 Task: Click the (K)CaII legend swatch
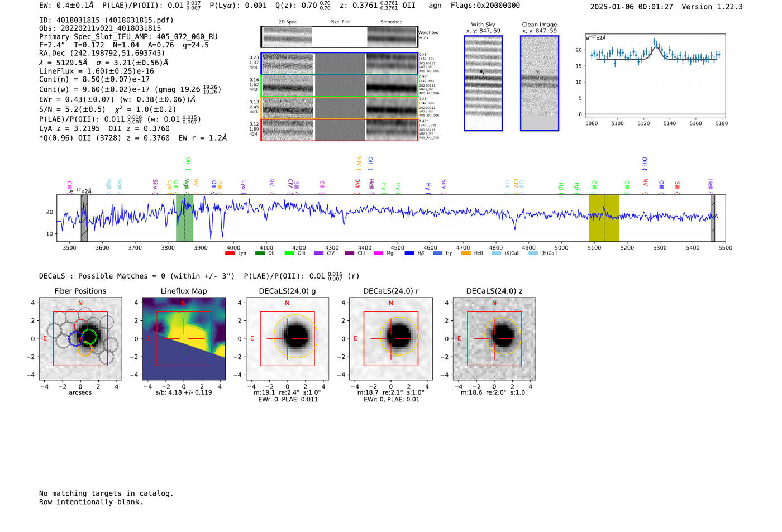(496, 253)
